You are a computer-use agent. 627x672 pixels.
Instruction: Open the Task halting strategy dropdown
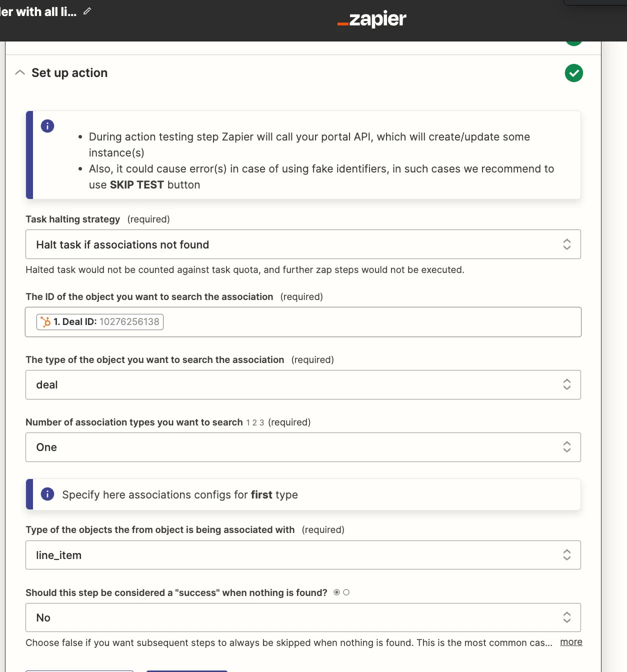click(303, 244)
